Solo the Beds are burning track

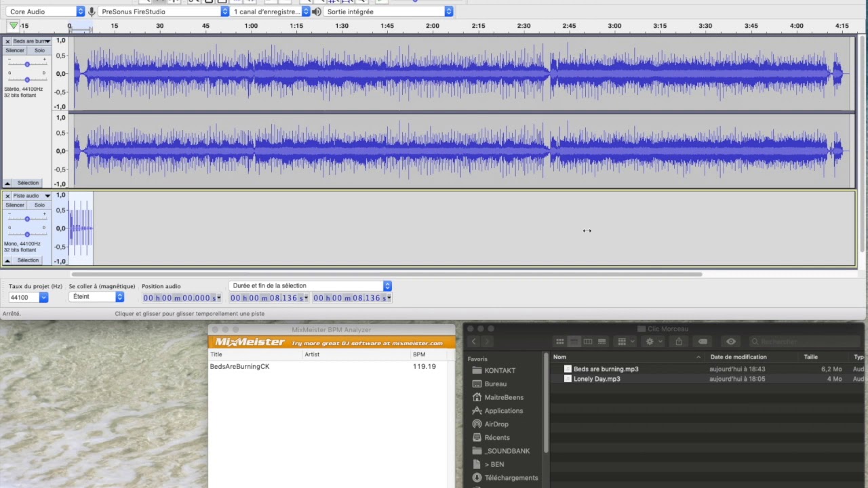click(40, 51)
